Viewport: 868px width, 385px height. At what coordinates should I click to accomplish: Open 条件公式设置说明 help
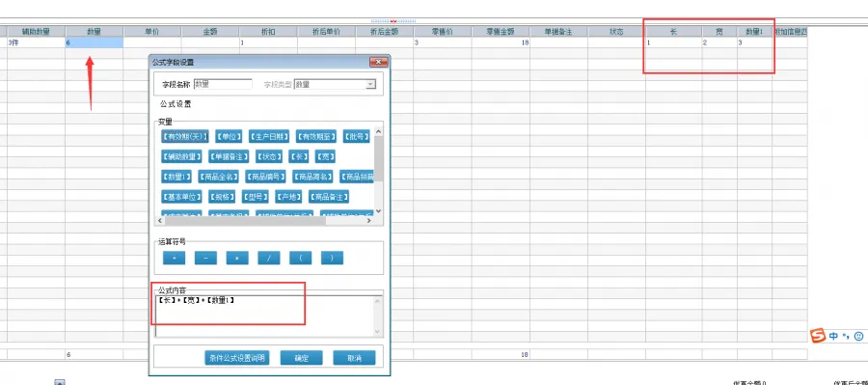(237, 358)
